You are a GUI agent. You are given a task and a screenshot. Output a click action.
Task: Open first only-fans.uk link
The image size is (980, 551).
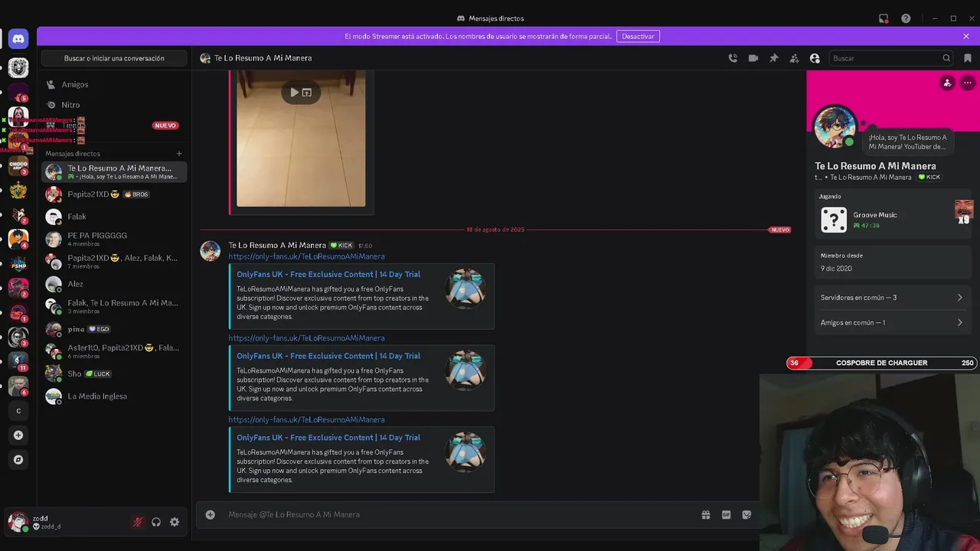click(306, 256)
